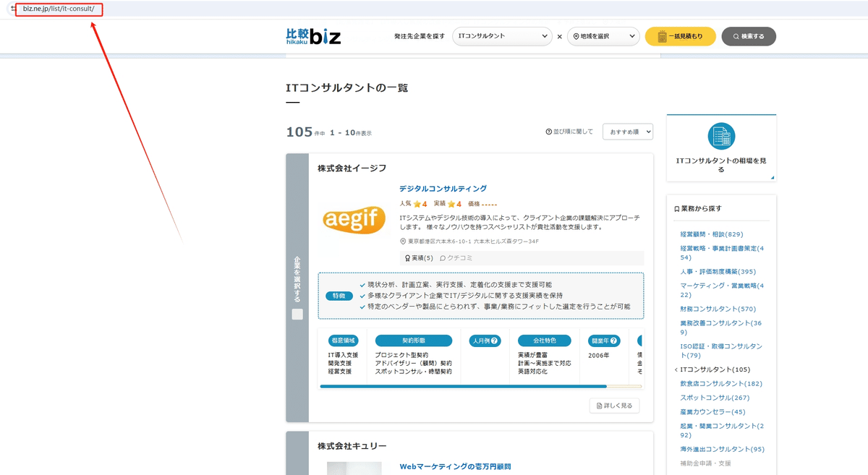Image resolution: width=868 pixels, height=475 pixels.
Task: Click the 人月例 help question icon
Action: coord(495,341)
